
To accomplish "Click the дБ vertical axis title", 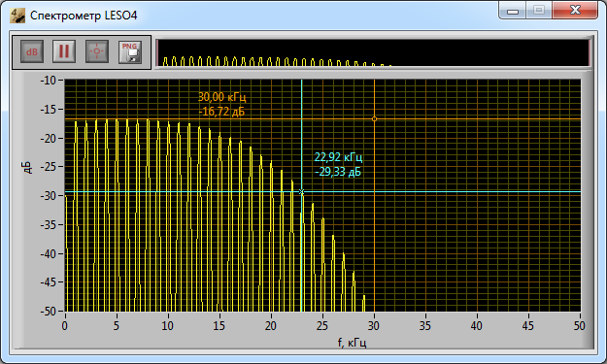I will pyautogui.click(x=27, y=167).
